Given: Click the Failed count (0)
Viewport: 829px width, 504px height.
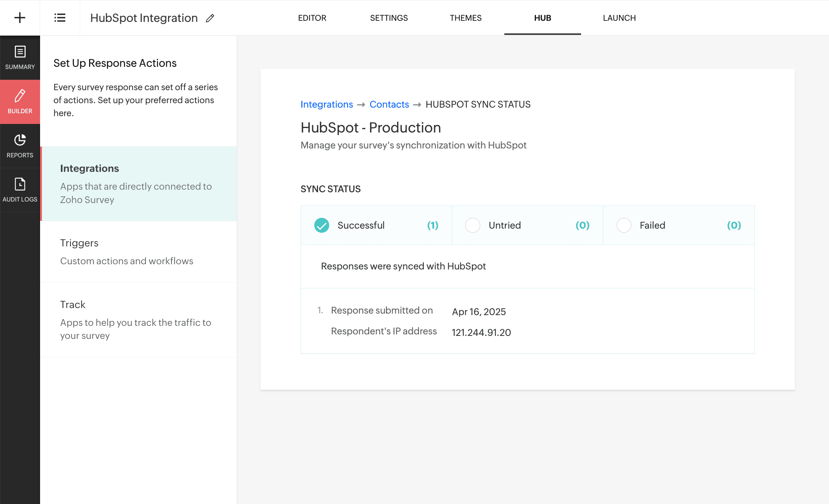Looking at the screenshot, I should click(734, 225).
